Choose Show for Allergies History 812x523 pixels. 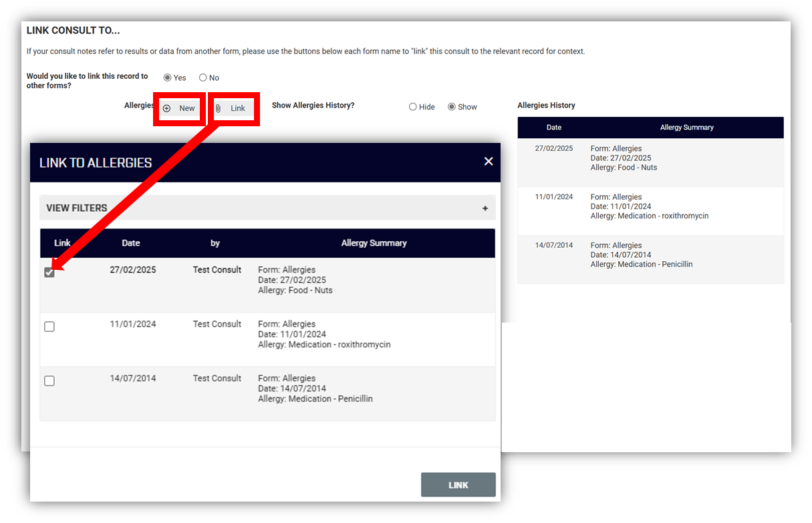[x=452, y=107]
